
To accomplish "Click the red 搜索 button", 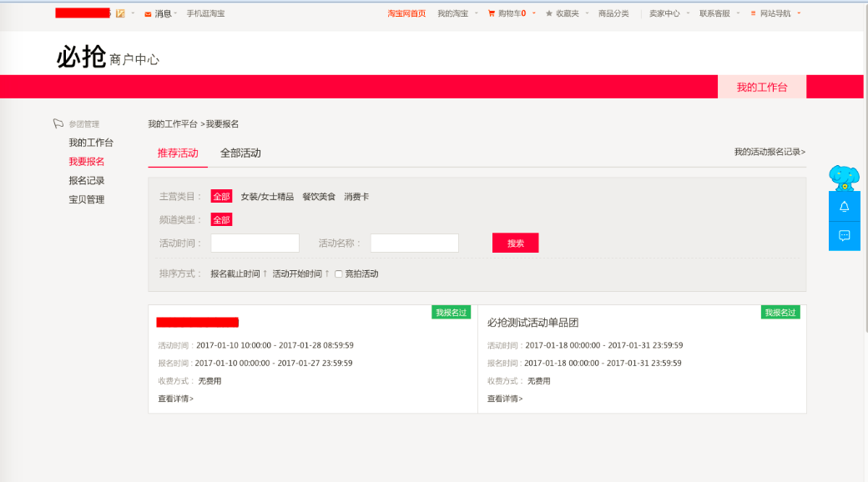I will pyautogui.click(x=515, y=243).
